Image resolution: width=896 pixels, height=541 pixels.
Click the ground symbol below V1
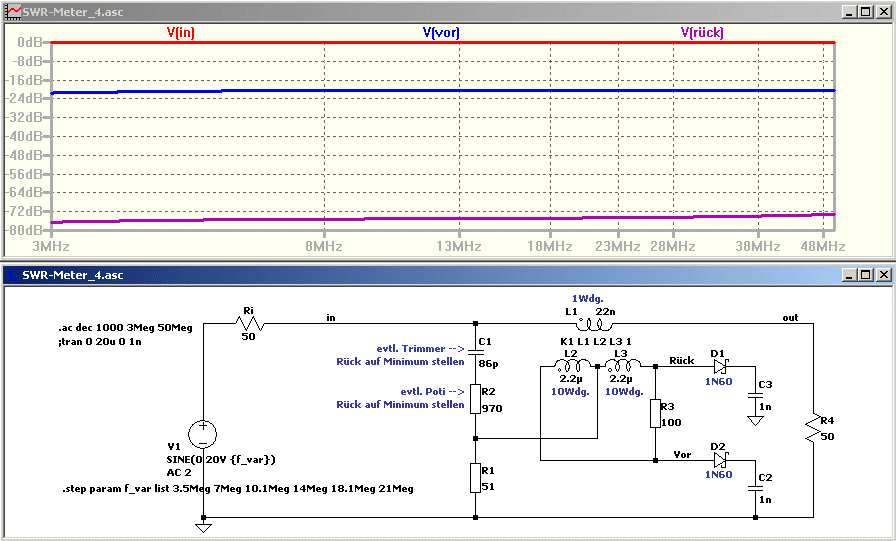click(x=203, y=527)
